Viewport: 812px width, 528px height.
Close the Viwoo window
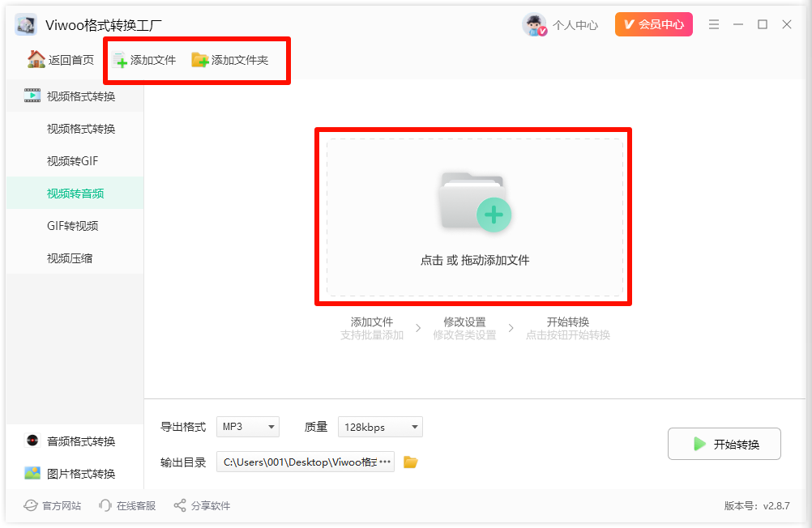pyautogui.click(x=787, y=24)
